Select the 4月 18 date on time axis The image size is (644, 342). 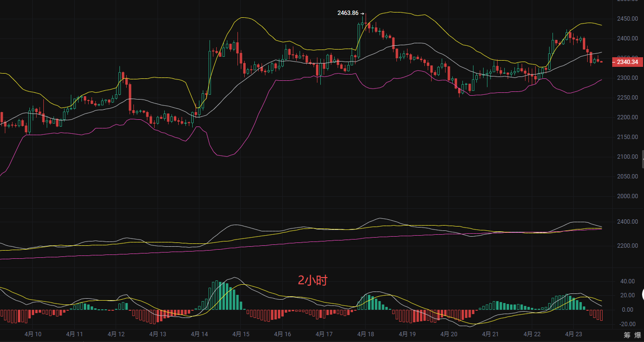click(x=366, y=334)
